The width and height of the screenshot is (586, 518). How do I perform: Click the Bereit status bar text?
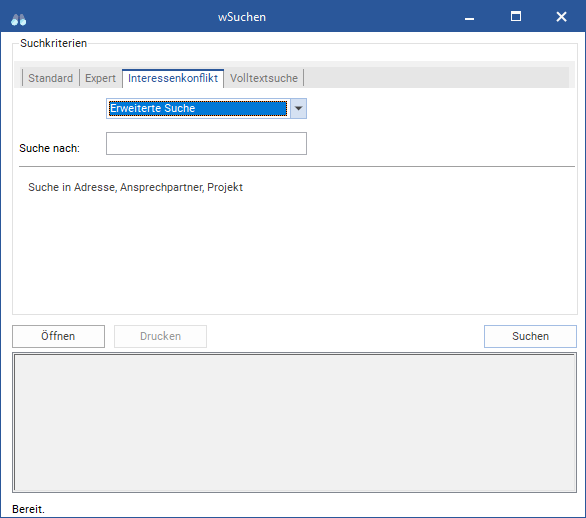pos(28,509)
